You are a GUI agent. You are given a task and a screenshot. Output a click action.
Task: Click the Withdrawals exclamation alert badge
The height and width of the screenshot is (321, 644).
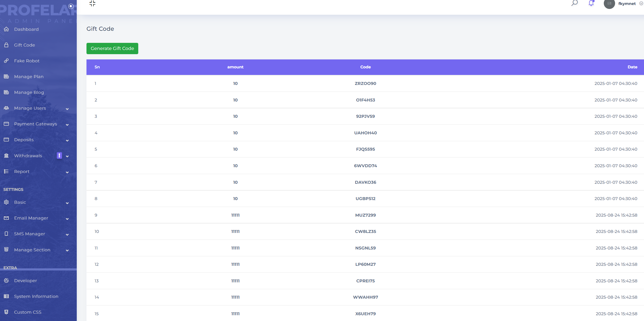click(59, 156)
